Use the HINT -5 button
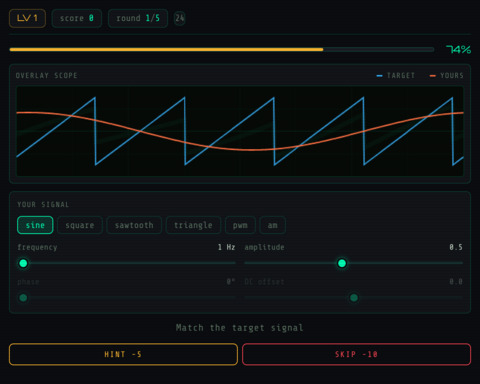This screenshot has height=384, width=480. [x=123, y=354]
